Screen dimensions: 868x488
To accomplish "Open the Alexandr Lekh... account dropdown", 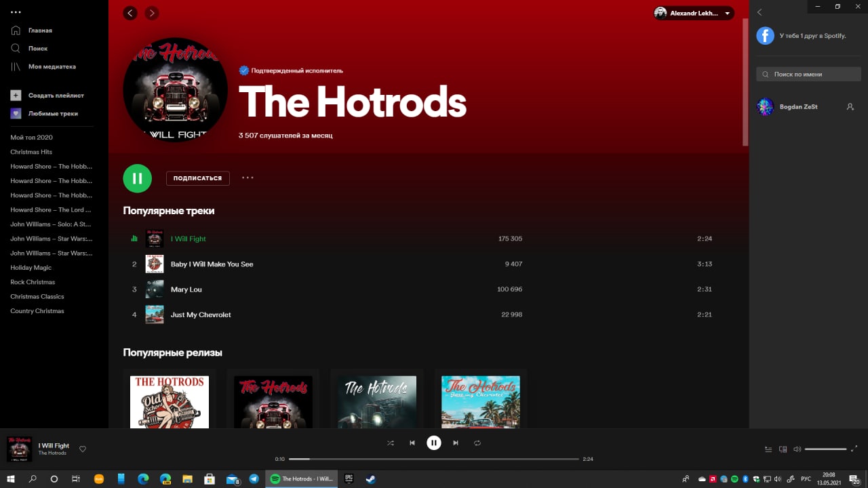I will [694, 13].
